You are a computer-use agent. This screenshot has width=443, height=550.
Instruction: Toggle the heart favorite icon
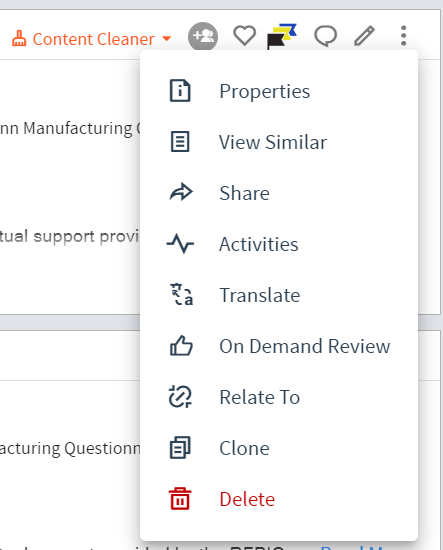pos(244,36)
